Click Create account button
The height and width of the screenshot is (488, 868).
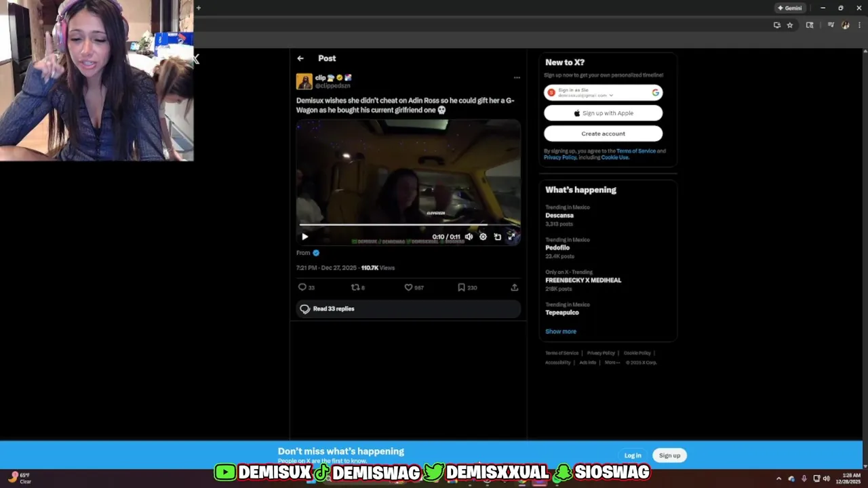(x=603, y=134)
